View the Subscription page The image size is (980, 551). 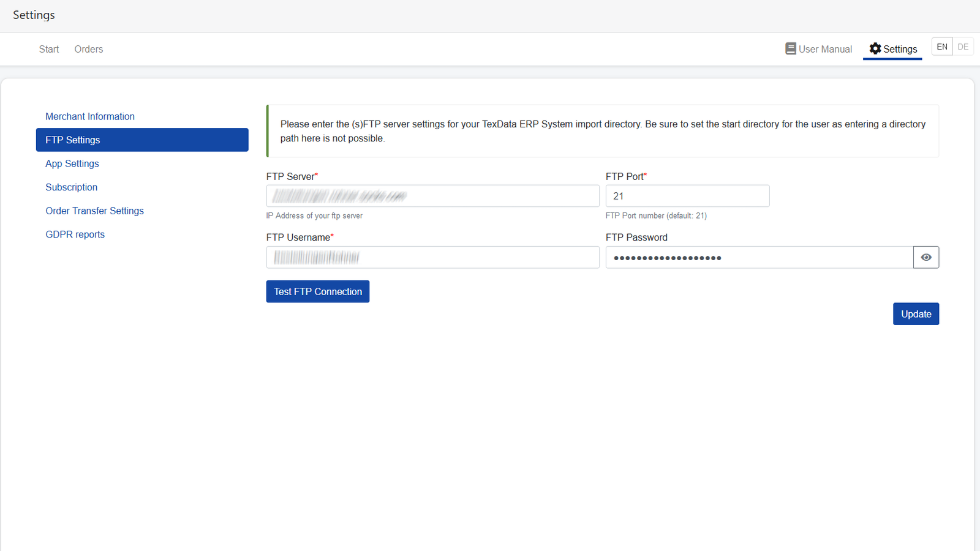pos(71,187)
